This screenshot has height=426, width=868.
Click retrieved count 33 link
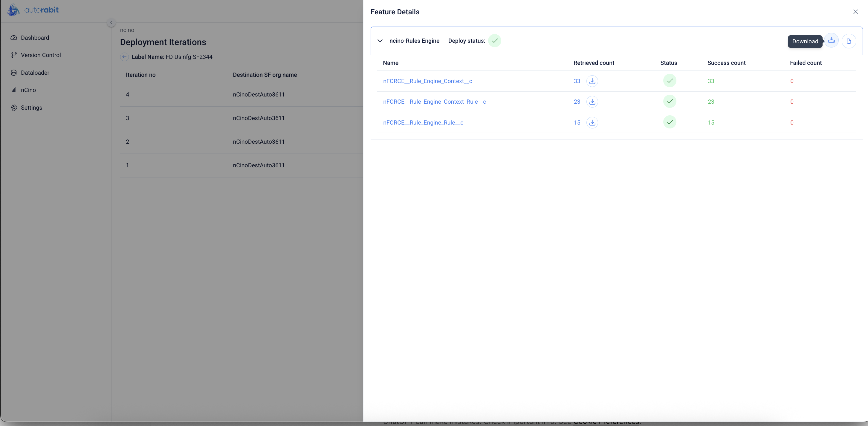[x=577, y=81]
